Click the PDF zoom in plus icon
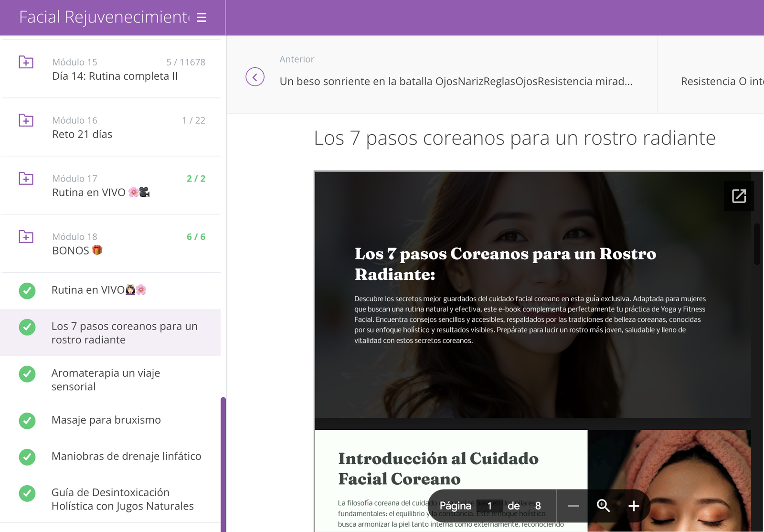The width and height of the screenshot is (764, 532). [x=634, y=506]
